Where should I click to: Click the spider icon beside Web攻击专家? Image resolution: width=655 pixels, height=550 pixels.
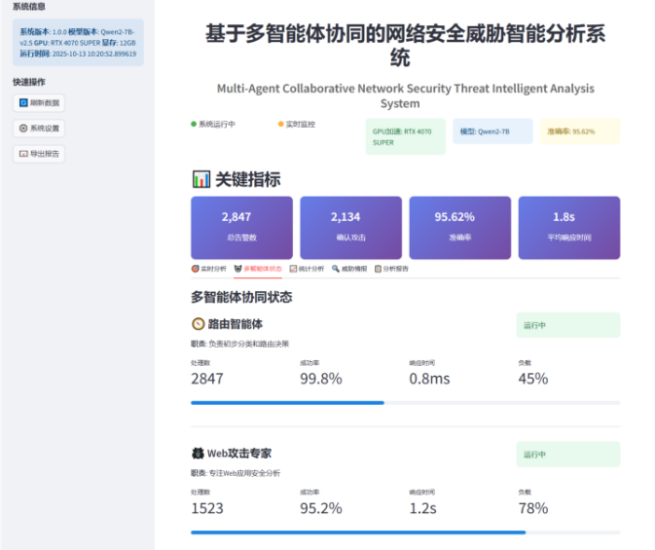[x=198, y=453]
